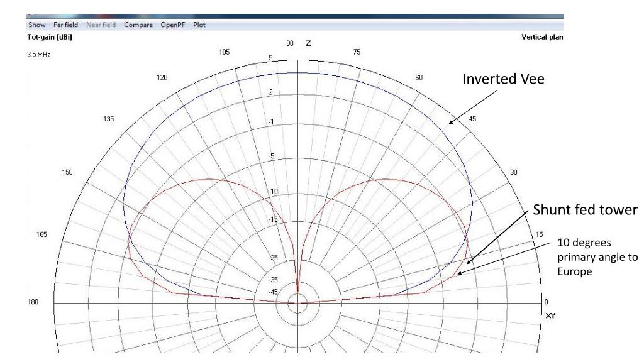Open the grayed Near field menu
Viewport: 644px width, 362px height.
click(x=101, y=25)
